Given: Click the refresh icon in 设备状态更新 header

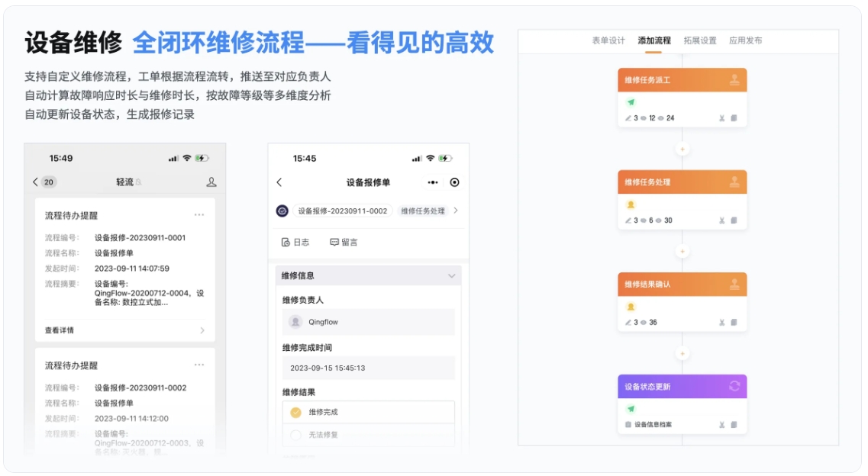Looking at the screenshot, I should pyautogui.click(x=734, y=386).
